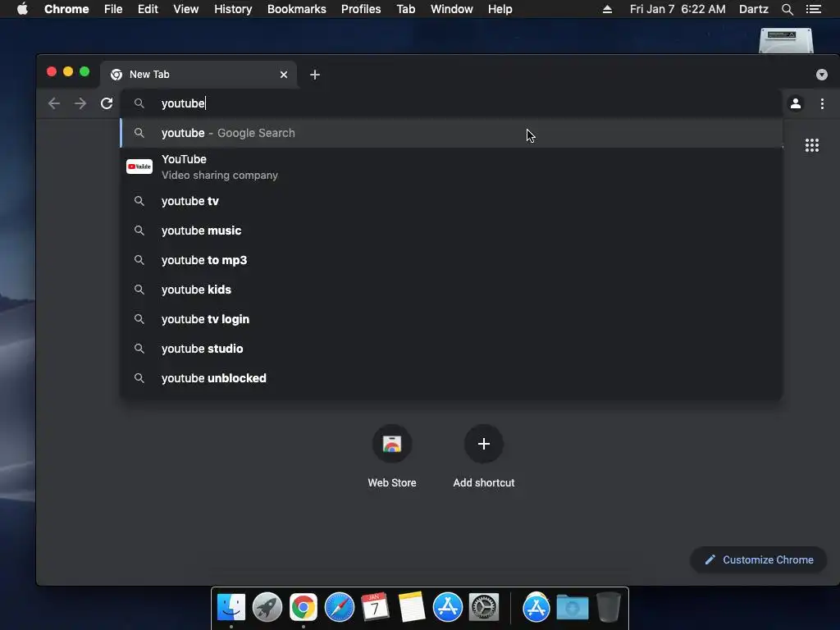Open Spotlight search in menu bar
The height and width of the screenshot is (630, 840).
click(787, 9)
